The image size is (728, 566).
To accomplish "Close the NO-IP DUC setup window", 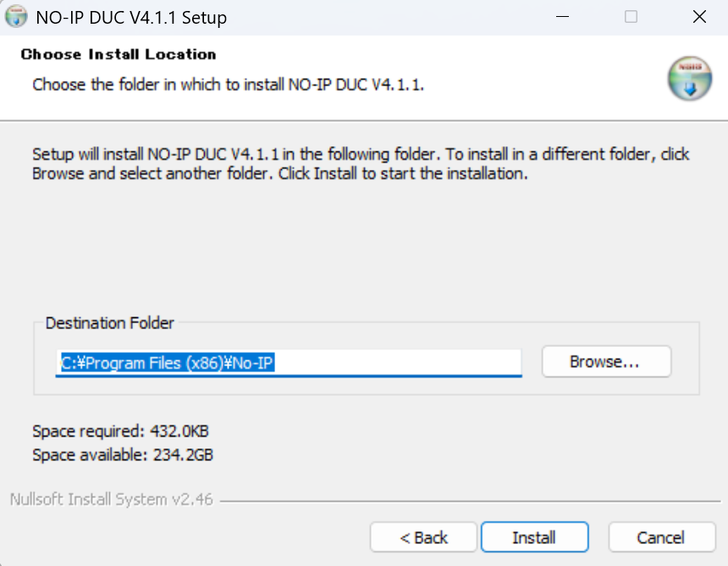I will tap(699, 17).
